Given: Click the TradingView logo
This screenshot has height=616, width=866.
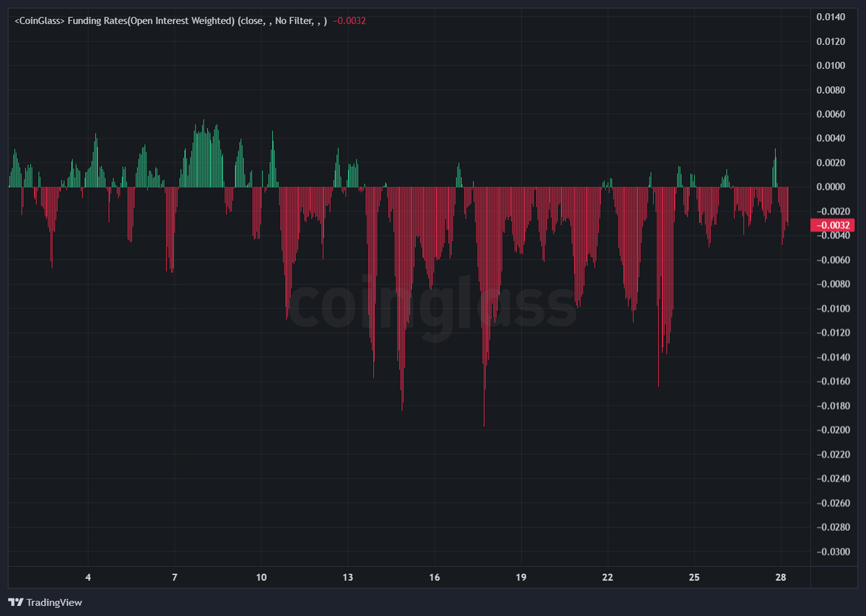Looking at the screenshot, I should point(15,602).
